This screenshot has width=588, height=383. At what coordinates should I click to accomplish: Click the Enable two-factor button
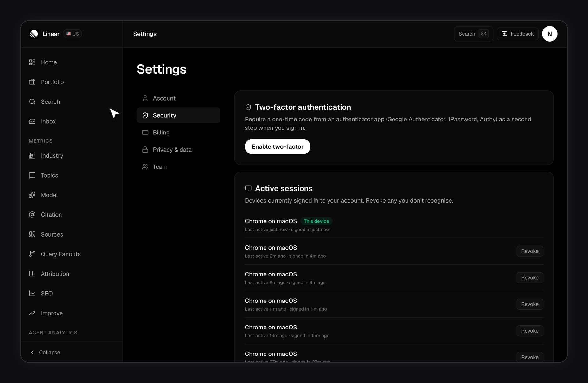(x=278, y=146)
